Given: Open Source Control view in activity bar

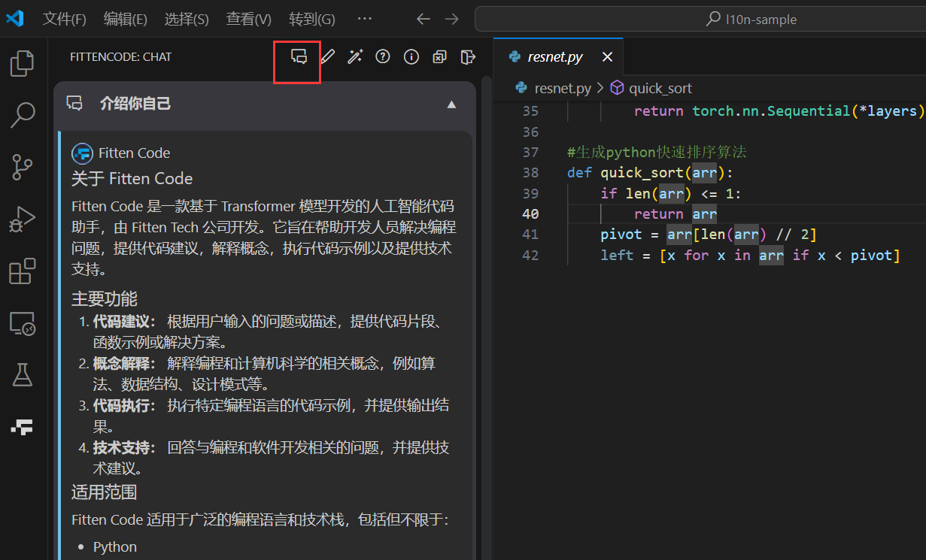Looking at the screenshot, I should [23, 167].
